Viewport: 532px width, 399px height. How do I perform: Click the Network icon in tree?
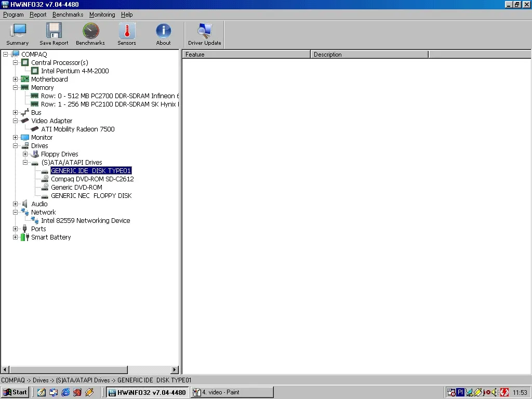[x=25, y=212]
